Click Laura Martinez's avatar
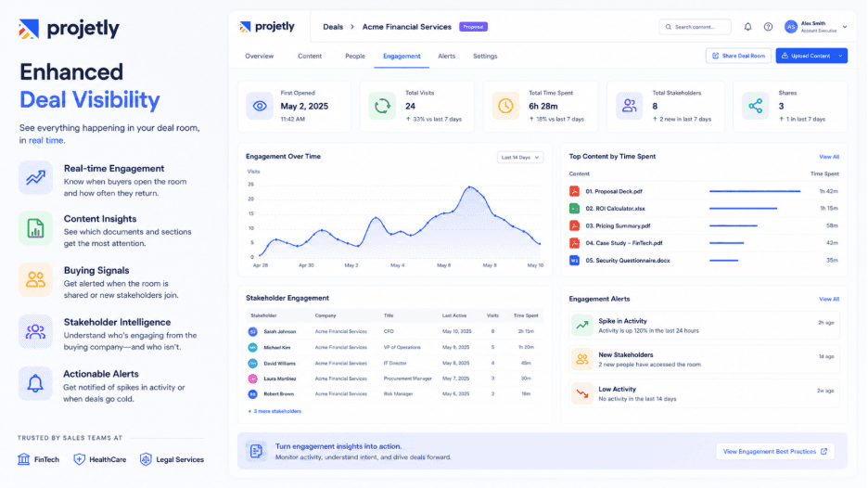The image size is (868, 488). [x=252, y=379]
